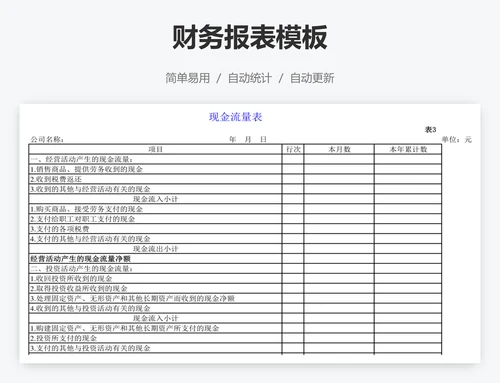Click the 自动更新 subtitle text
Viewport: 500px width, 383px height.
(312, 78)
